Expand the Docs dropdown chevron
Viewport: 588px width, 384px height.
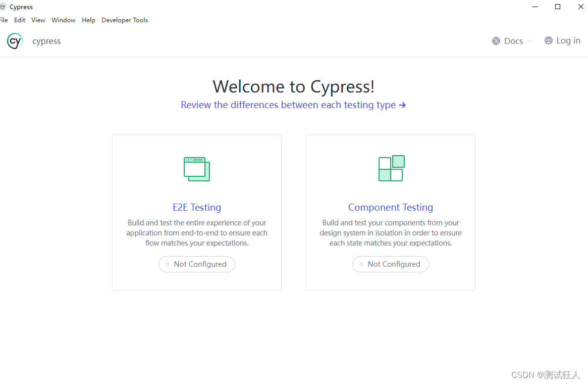[x=530, y=41]
